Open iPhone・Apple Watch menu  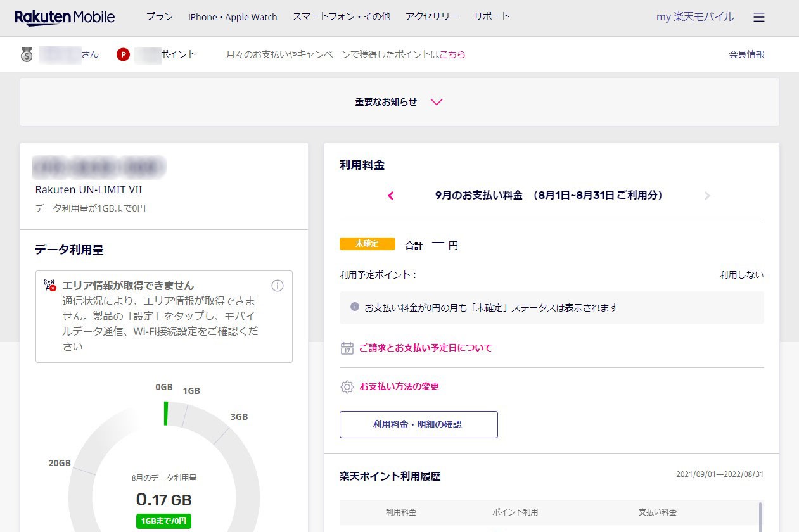(x=233, y=17)
